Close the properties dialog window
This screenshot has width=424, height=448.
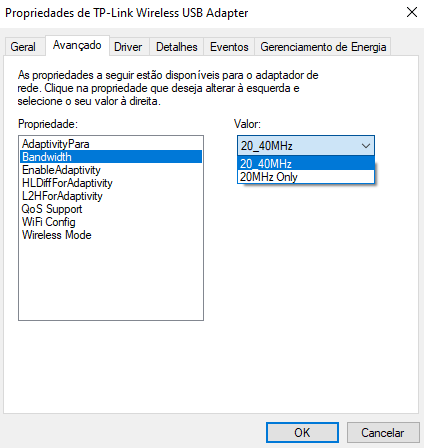click(x=412, y=12)
